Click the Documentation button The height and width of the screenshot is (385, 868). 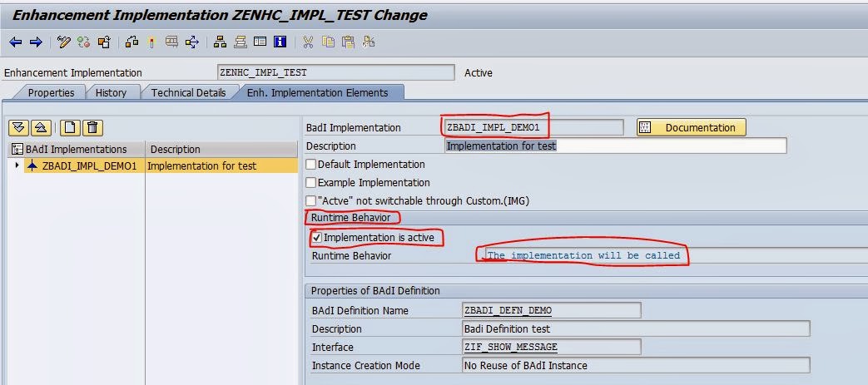coord(692,127)
